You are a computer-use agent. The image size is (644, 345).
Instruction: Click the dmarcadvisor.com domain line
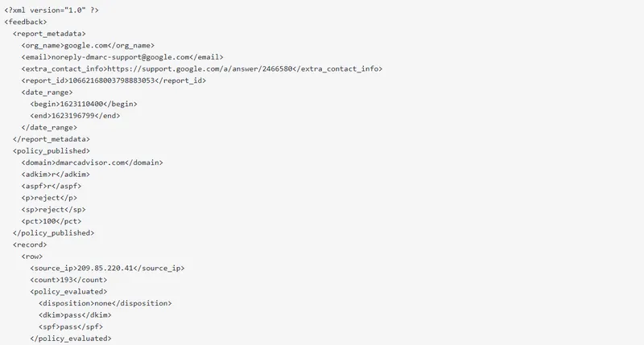point(93,162)
